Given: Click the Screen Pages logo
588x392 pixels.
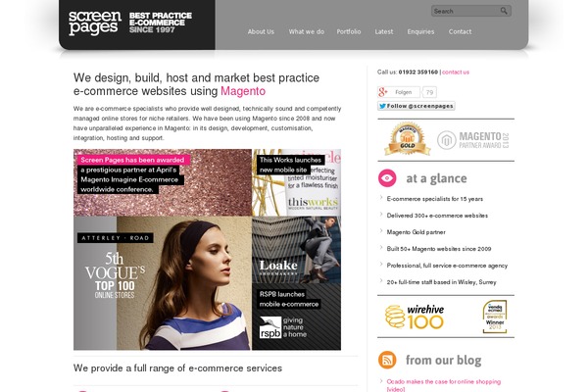Looking at the screenshot, I should click(95, 24).
